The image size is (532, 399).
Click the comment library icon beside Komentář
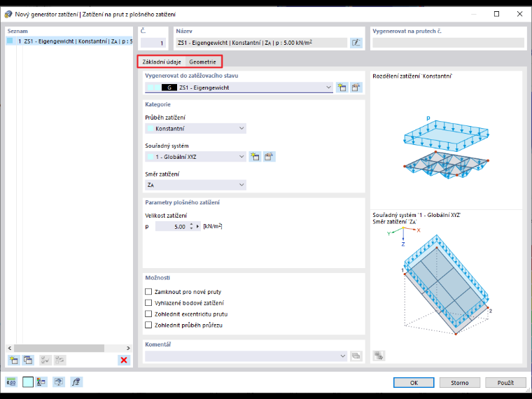pos(356,356)
